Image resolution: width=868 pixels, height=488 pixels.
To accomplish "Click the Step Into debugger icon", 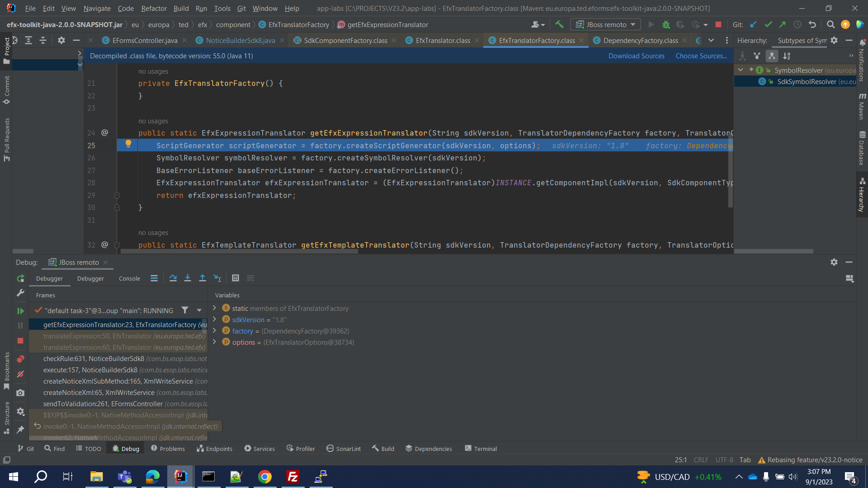I will point(188,278).
